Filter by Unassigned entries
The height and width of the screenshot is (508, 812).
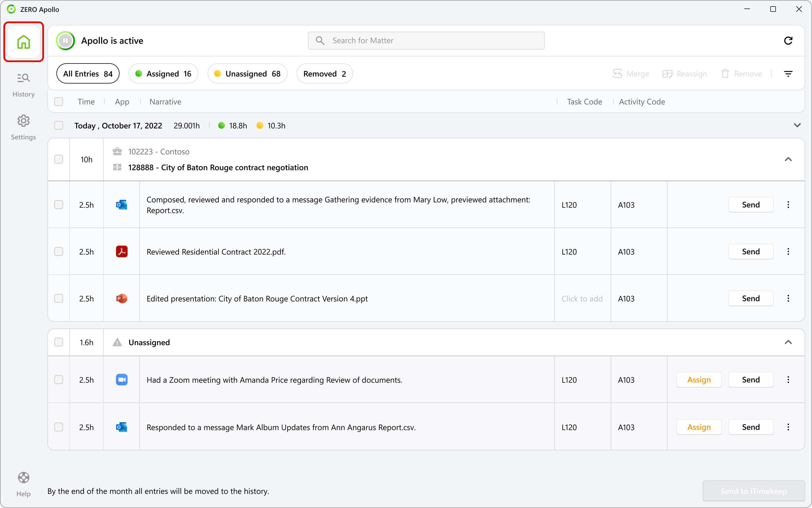pyautogui.click(x=247, y=74)
